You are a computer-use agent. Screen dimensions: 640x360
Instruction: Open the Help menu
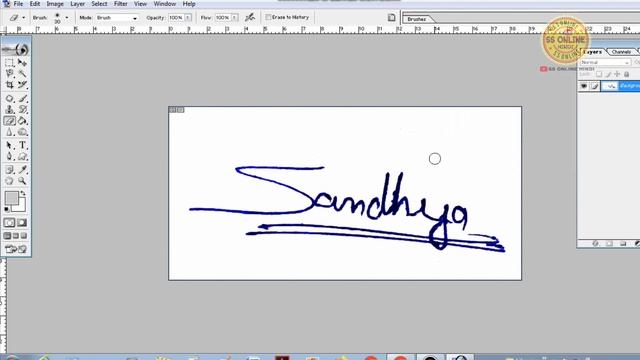tap(189, 4)
